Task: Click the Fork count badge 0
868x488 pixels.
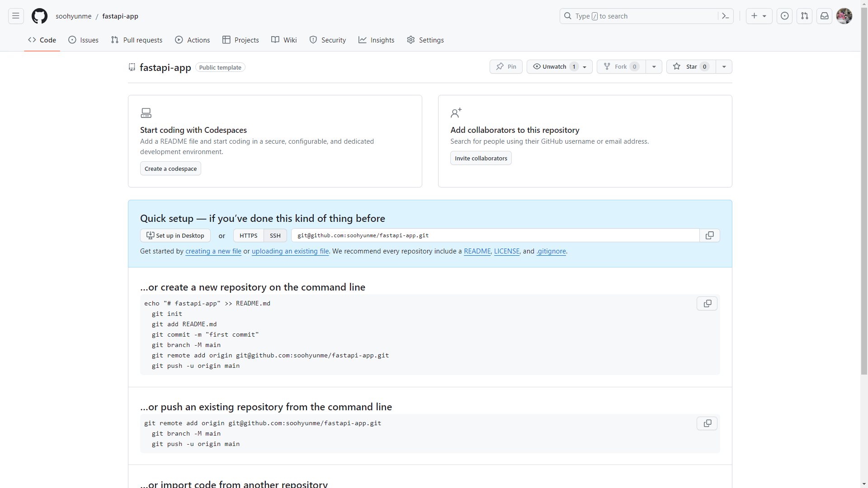Action: click(x=634, y=67)
